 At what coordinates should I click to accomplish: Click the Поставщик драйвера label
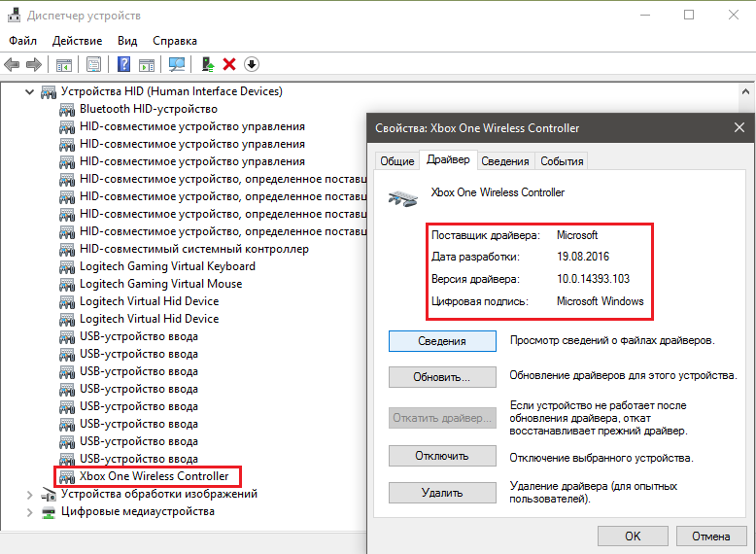(486, 235)
